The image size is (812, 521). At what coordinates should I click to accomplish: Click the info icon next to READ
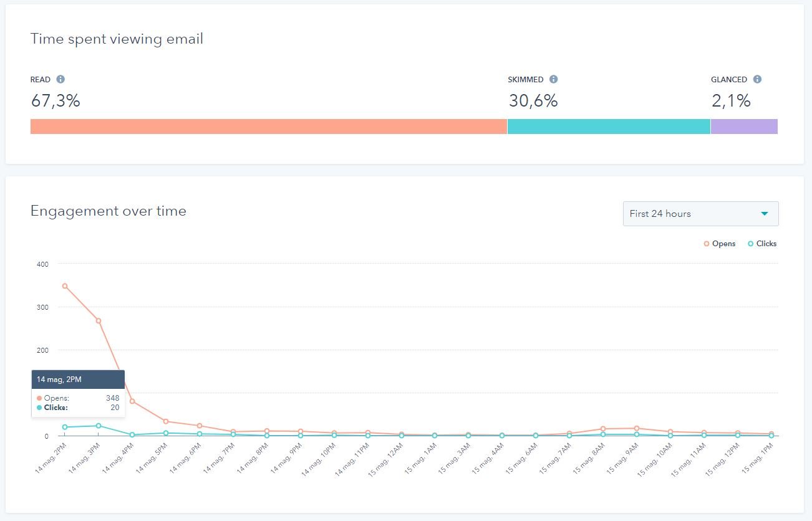[60, 79]
